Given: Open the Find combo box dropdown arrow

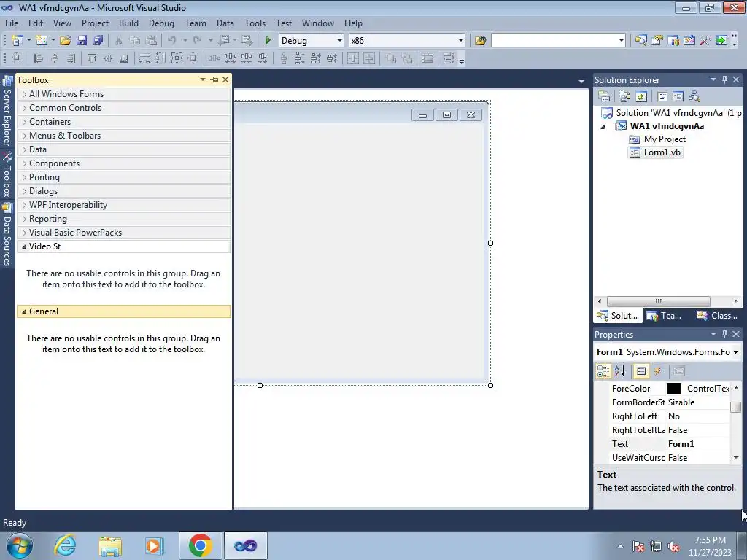Looking at the screenshot, I should click(622, 41).
